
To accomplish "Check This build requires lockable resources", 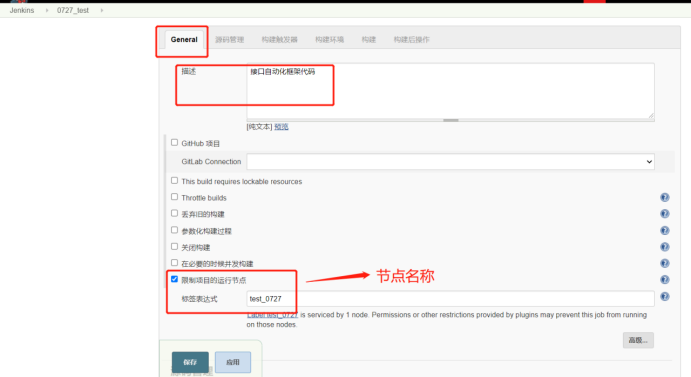I will pos(175,181).
